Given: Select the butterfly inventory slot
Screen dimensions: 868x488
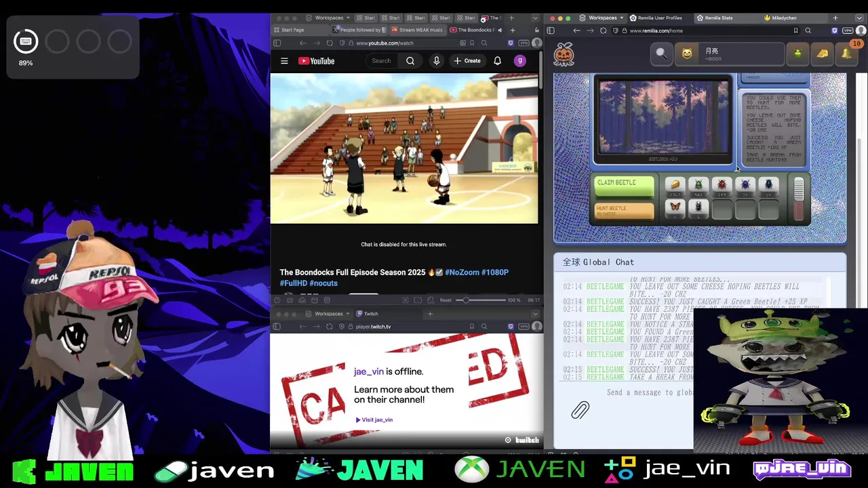Looking at the screenshot, I should click(x=675, y=209).
